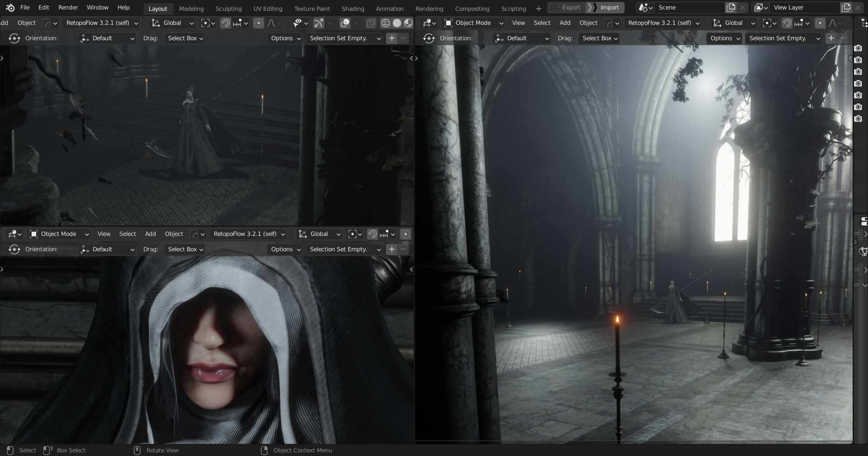This screenshot has width=868, height=456.
Task: Open the File menu
Action: pos(25,8)
